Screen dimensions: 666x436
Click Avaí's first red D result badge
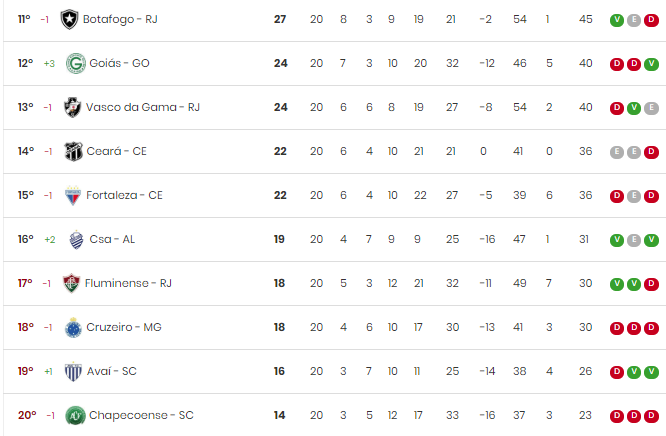(617, 372)
